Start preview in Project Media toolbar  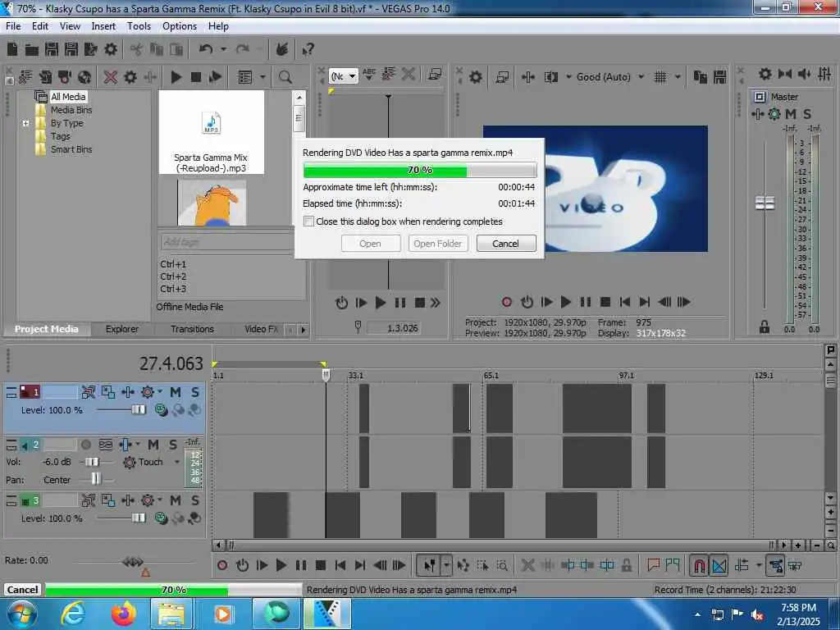tap(176, 77)
